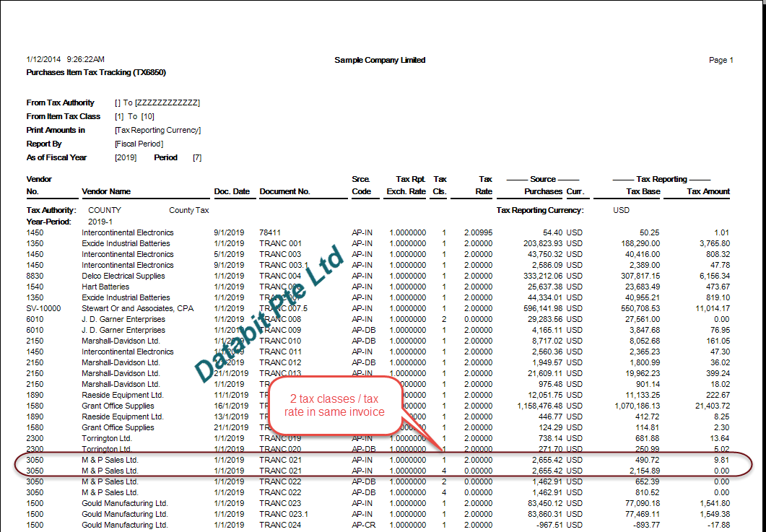This screenshot has height=532, width=766.
Task: Click the 'Tax Base' column header
Action: click(643, 191)
